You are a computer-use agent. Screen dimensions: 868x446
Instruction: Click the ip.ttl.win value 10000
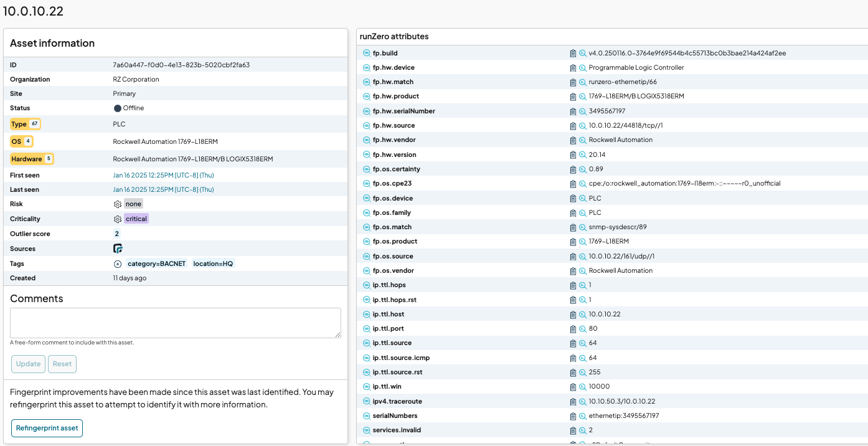(599, 387)
